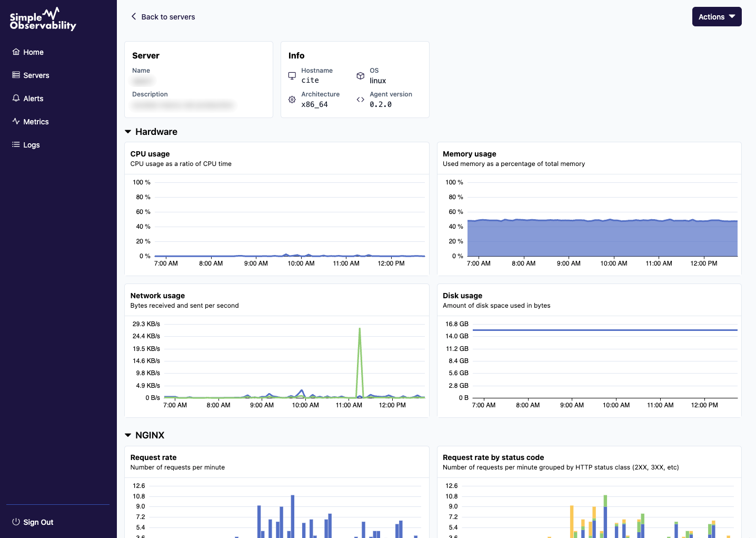This screenshot has width=756, height=538.
Task: Click the blurred server name value
Action: point(143,81)
